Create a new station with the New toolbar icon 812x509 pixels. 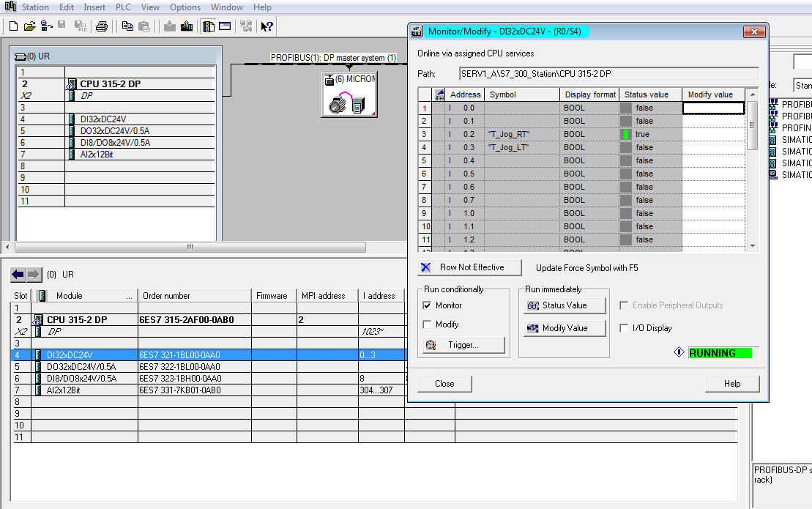[13, 26]
